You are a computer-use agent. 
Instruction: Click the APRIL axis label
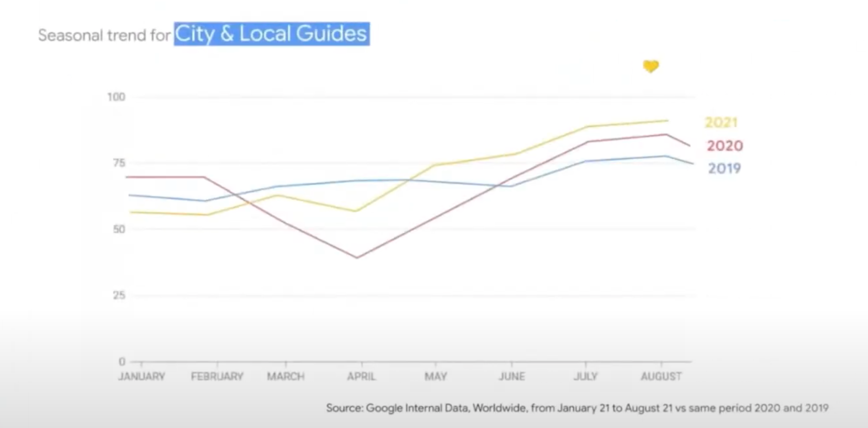[x=361, y=376]
